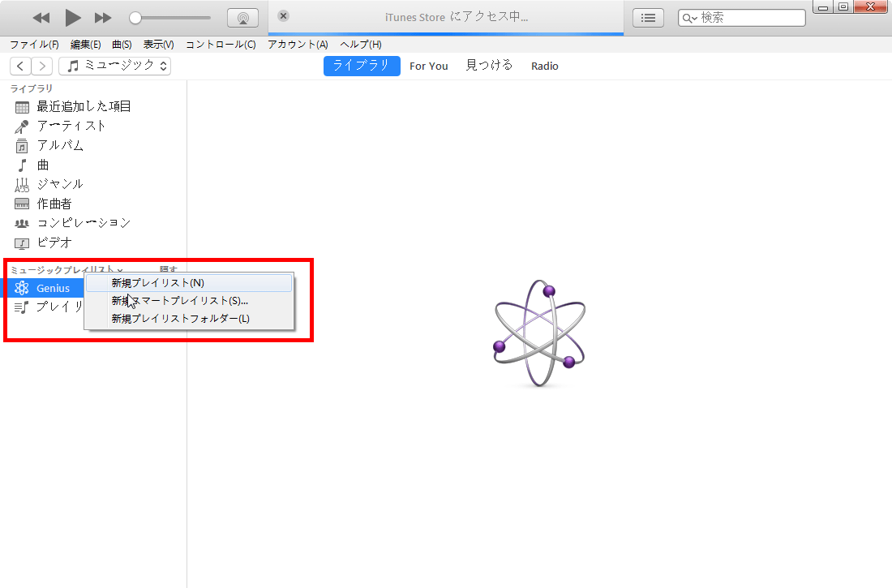Click the rewind previous track button
The height and width of the screenshot is (588, 892).
tap(41, 18)
